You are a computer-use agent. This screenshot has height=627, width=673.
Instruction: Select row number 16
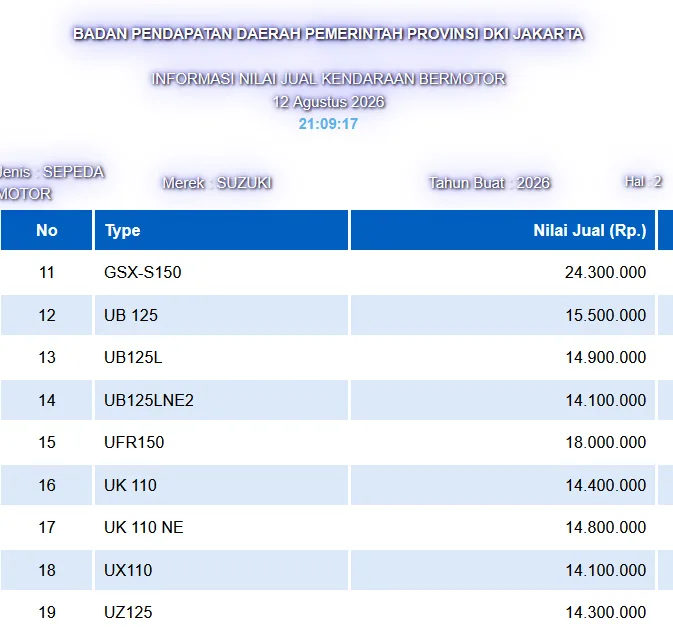(46, 485)
